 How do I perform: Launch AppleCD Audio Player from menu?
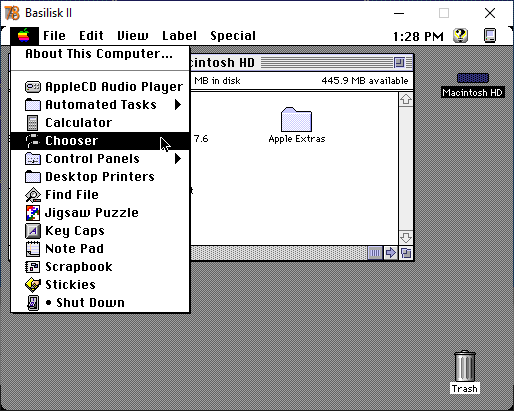point(100,87)
